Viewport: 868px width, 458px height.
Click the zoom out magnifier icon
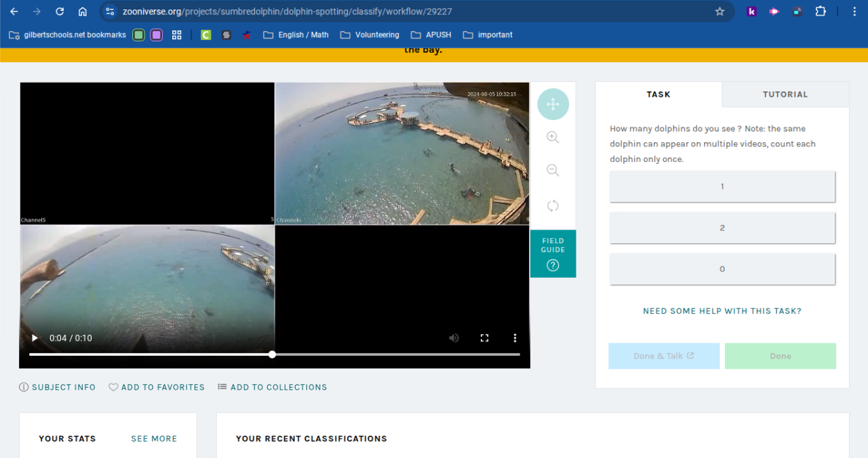coord(553,171)
